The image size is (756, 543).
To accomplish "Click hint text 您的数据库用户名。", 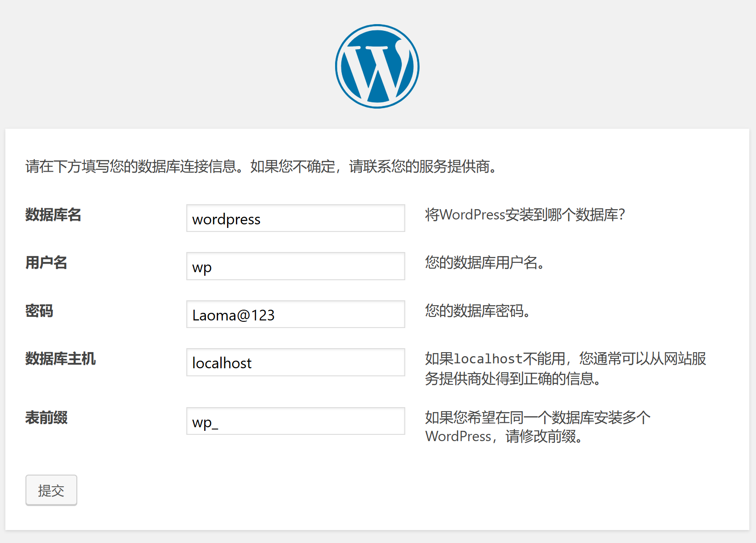I will click(485, 263).
